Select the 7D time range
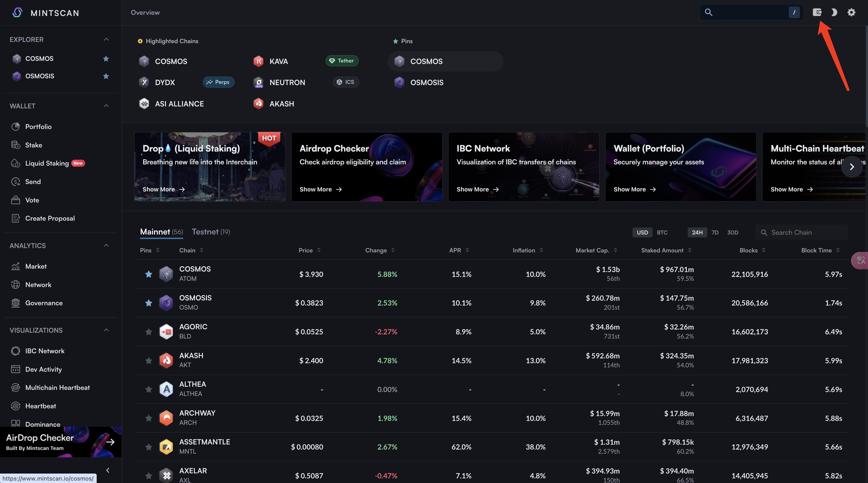868x483 pixels. click(715, 233)
